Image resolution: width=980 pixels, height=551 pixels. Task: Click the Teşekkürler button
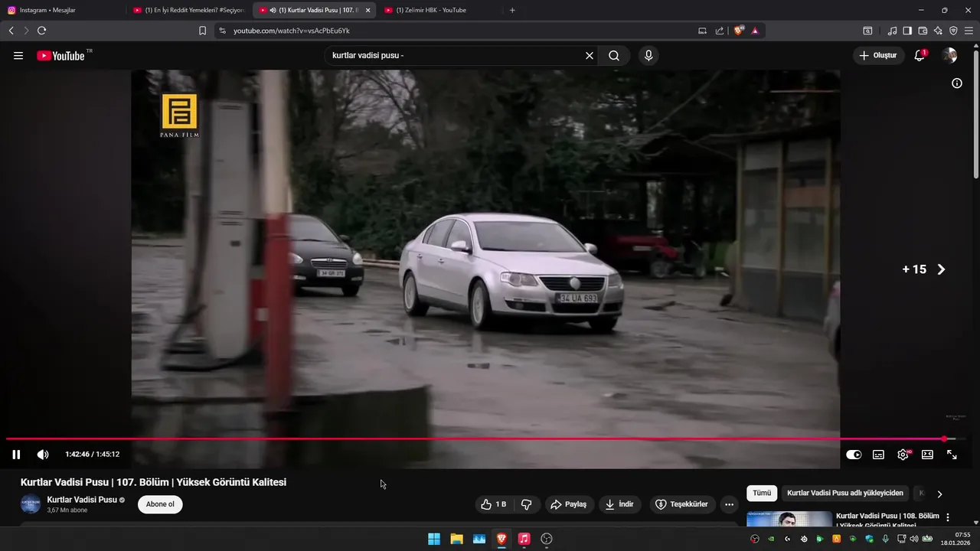click(x=681, y=504)
